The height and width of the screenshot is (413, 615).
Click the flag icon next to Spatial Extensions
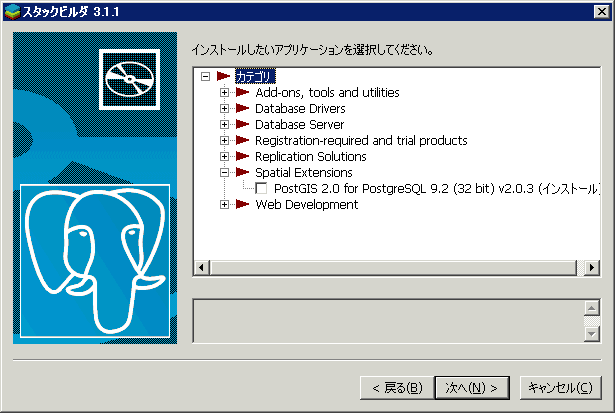pos(242,172)
